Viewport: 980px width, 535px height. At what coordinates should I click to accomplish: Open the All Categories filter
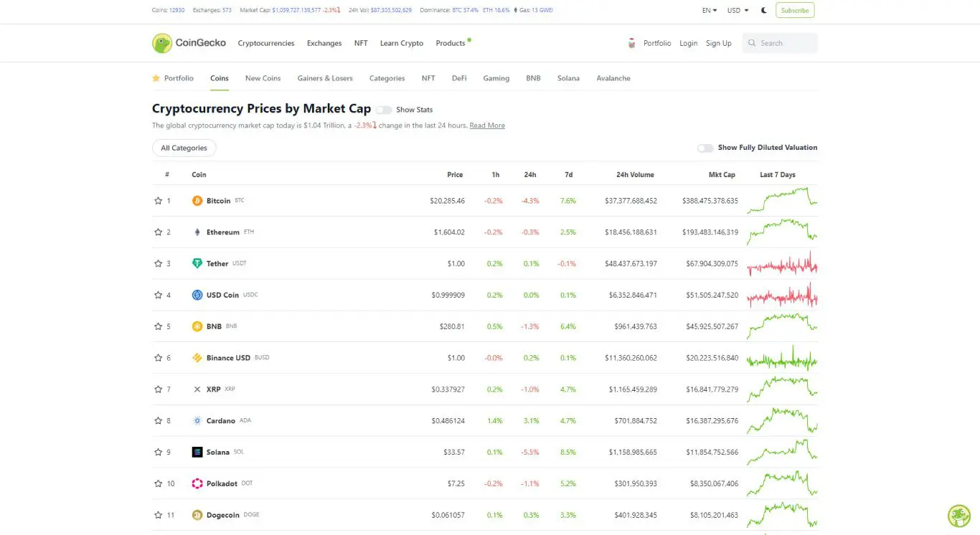pos(184,148)
